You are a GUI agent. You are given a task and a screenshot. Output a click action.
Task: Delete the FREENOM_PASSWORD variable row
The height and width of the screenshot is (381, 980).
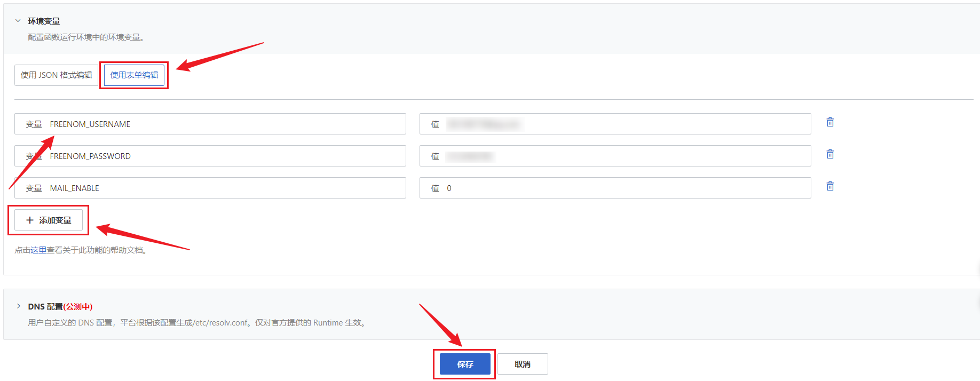(x=830, y=154)
